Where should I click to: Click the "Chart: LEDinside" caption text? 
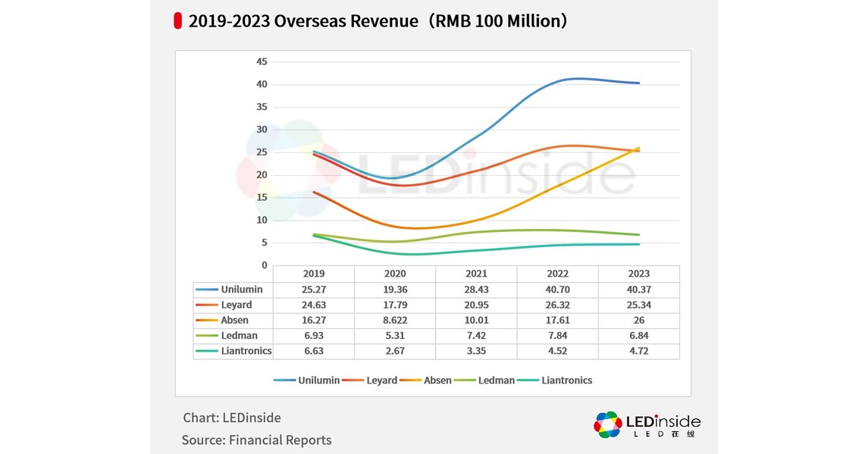click(231, 418)
